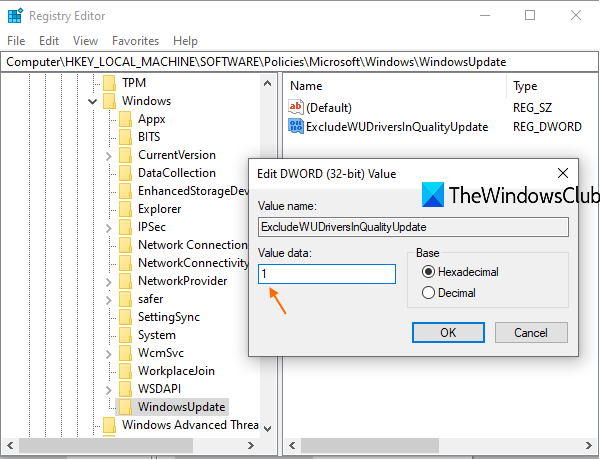Click the IPSec folder icon
600x460 pixels.
tap(125, 227)
